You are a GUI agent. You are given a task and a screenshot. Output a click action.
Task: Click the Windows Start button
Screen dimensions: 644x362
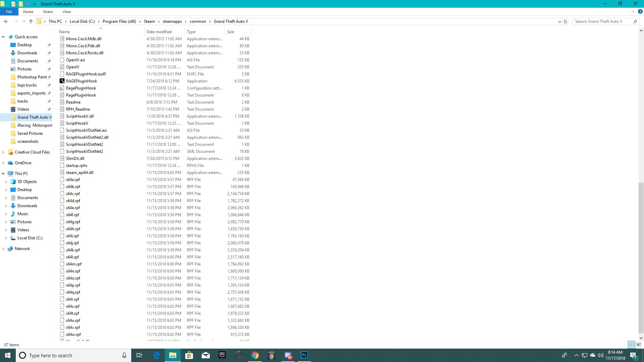click(8, 355)
